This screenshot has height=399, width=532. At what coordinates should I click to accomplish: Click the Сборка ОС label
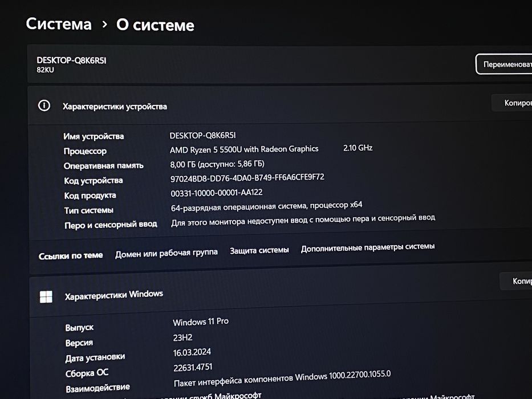pos(87,373)
